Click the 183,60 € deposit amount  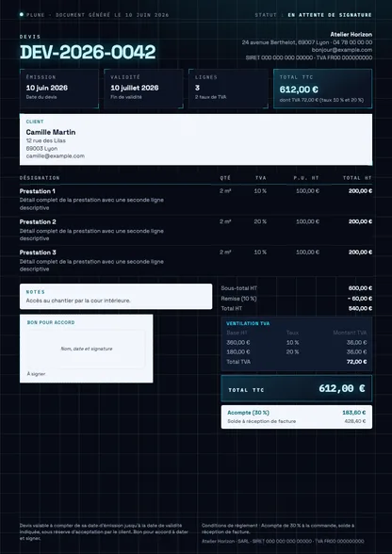(x=353, y=413)
